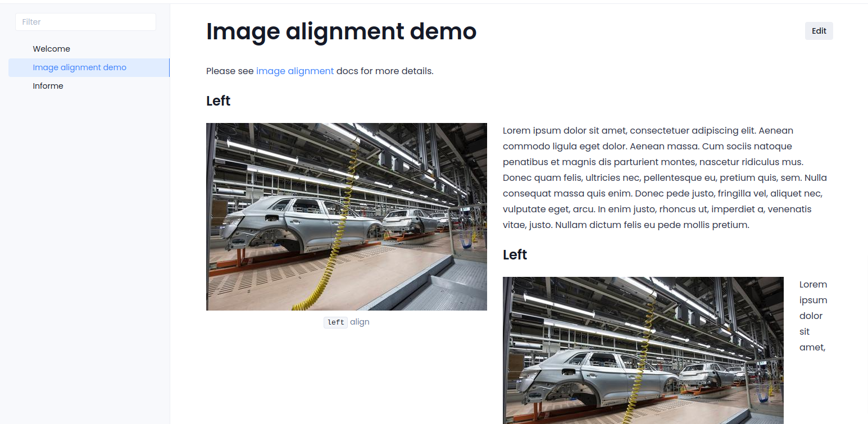Image resolution: width=868 pixels, height=424 pixels.
Task: Open the Informe page in sidebar
Action: point(48,86)
